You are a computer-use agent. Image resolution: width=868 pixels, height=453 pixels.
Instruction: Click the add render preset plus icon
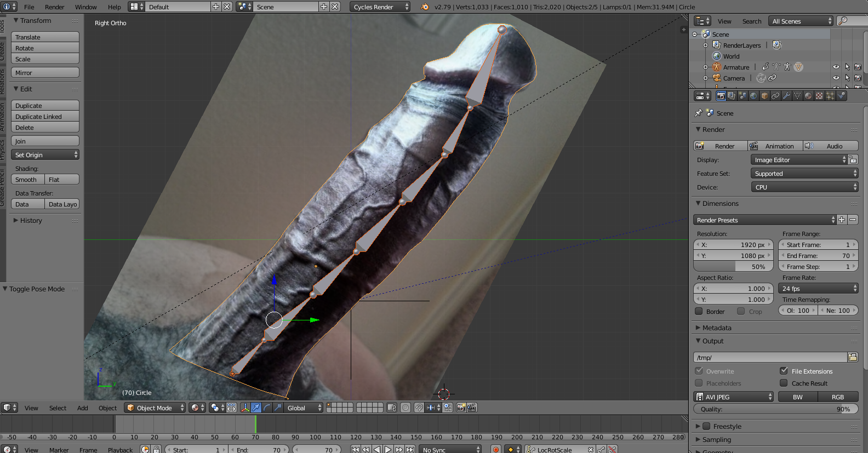(842, 220)
